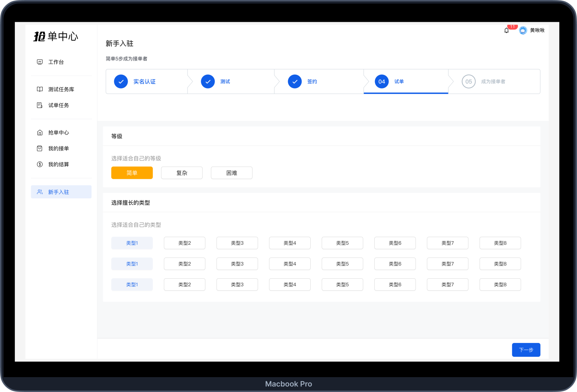Select the 测试任务库 book icon
577x392 pixels.
pyautogui.click(x=40, y=89)
